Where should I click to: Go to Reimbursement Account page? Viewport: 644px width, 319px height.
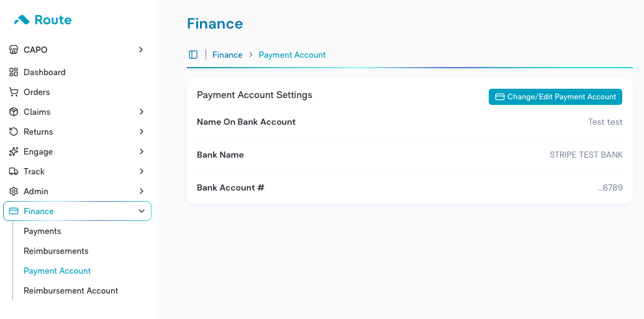click(x=71, y=290)
